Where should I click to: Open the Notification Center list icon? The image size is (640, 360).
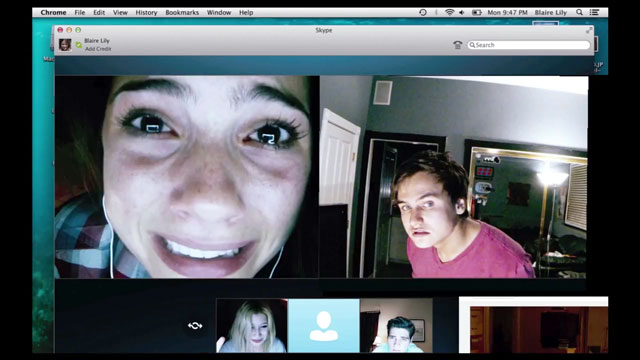(x=594, y=13)
